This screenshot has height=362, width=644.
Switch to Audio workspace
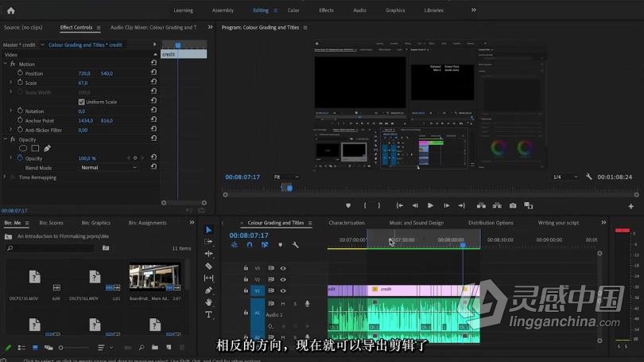359,10
